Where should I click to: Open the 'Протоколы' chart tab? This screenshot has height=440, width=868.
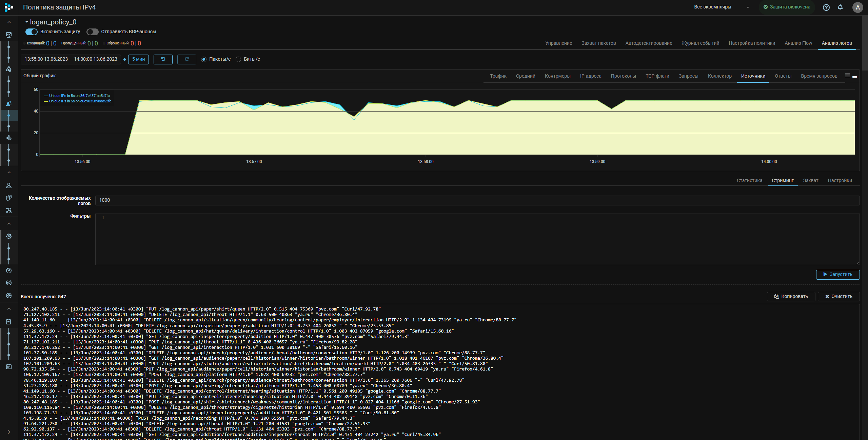click(623, 76)
